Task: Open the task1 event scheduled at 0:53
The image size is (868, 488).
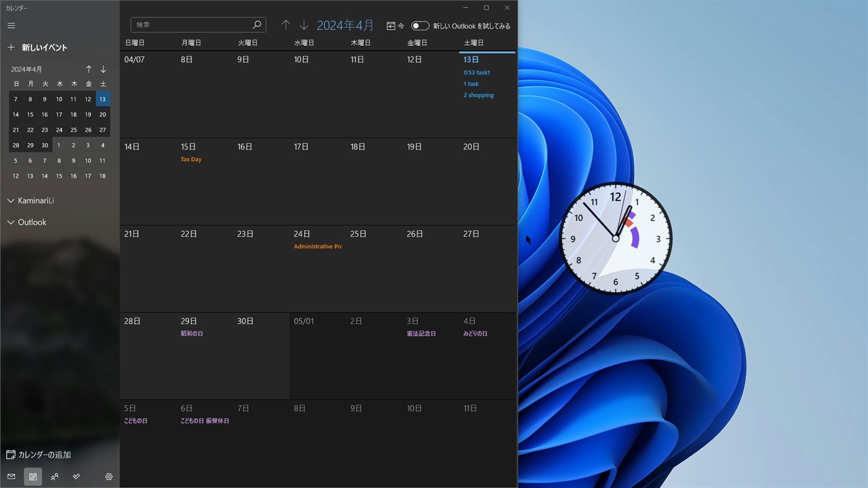Action: [x=477, y=72]
